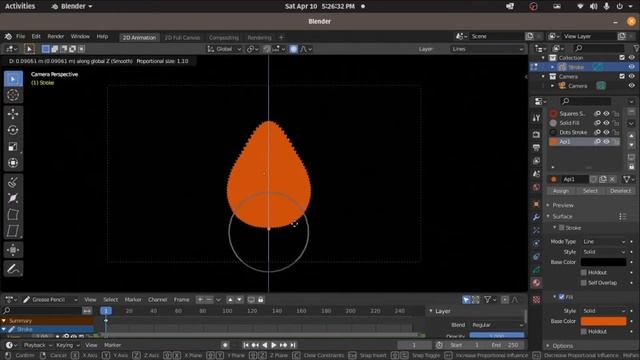Open the Material properties tab
This screenshot has height=360, width=640.
536,283
